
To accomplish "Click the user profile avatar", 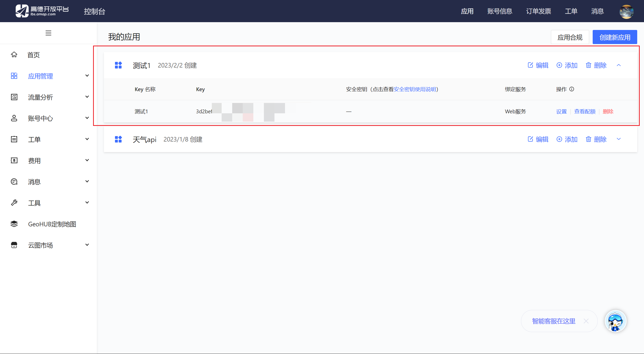I will coord(626,11).
